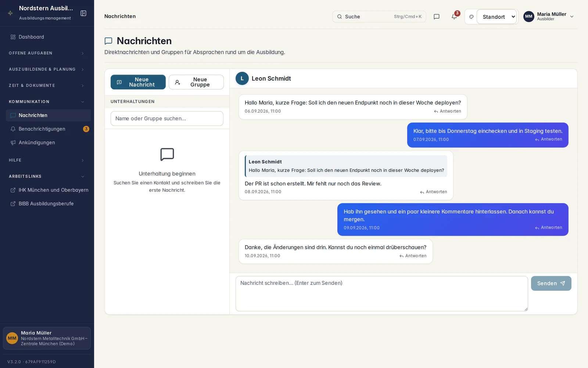Click the quoted Leon Schmidt message block
588x368 pixels.
coord(346,166)
